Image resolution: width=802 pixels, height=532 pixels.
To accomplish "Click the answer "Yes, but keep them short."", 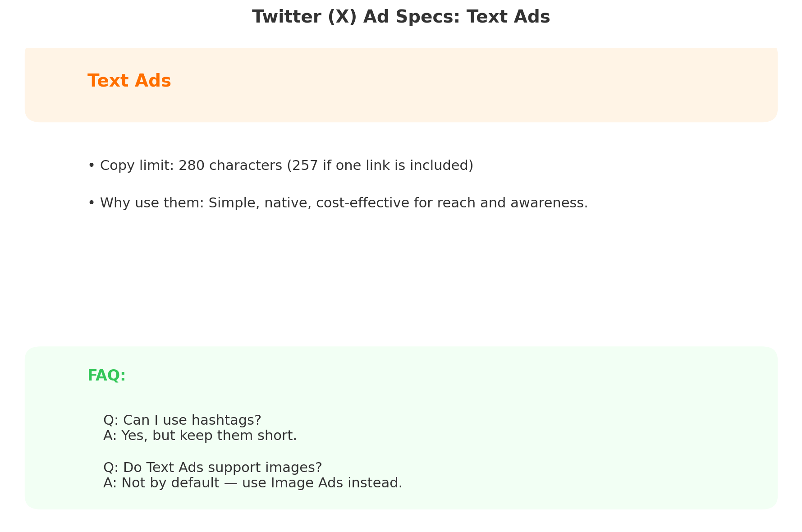I will 209,436.
